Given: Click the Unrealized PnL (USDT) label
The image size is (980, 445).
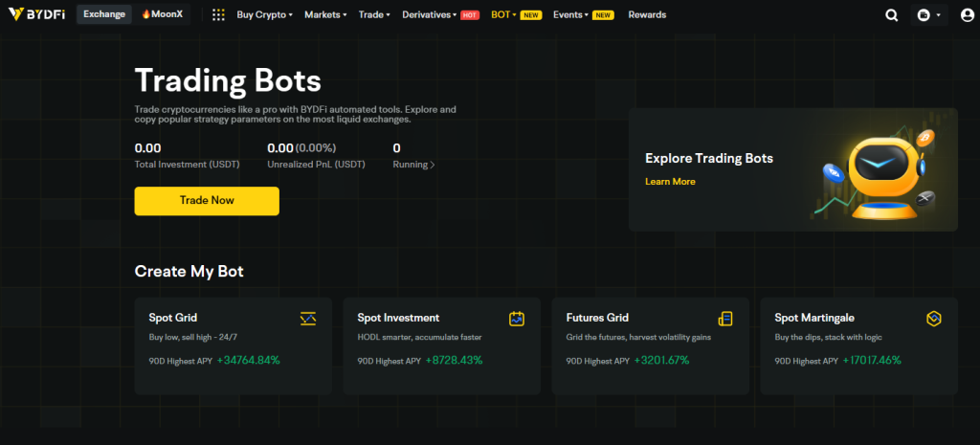Looking at the screenshot, I should point(316,165).
